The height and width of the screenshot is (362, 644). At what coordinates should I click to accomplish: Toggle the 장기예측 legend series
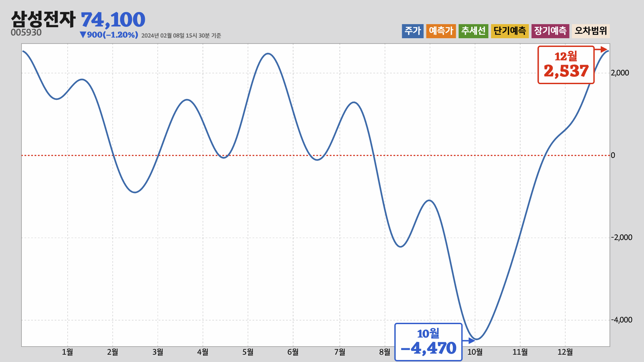pyautogui.click(x=550, y=31)
